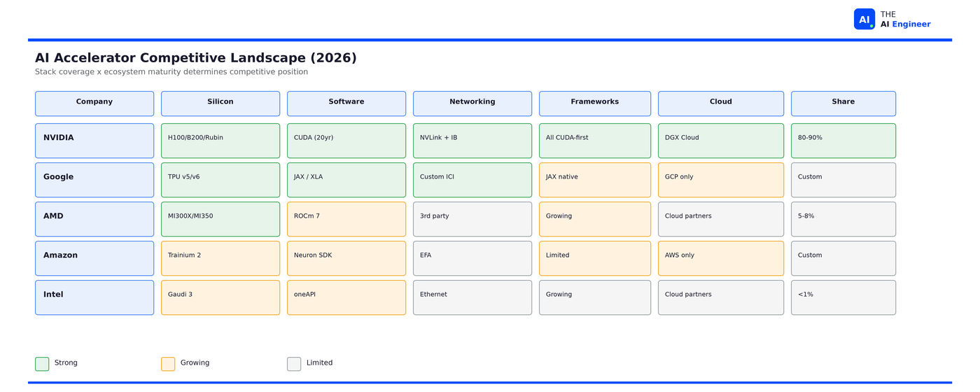Screen dimensions: 980x392
Task: Click the Trainium 2 cell
Action: (220, 258)
